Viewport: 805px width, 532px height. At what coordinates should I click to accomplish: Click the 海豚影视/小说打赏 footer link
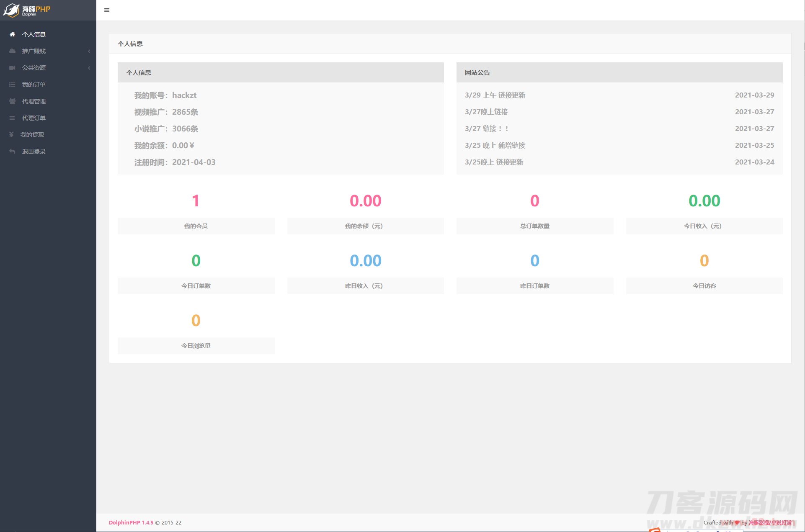tap(770, 522)
